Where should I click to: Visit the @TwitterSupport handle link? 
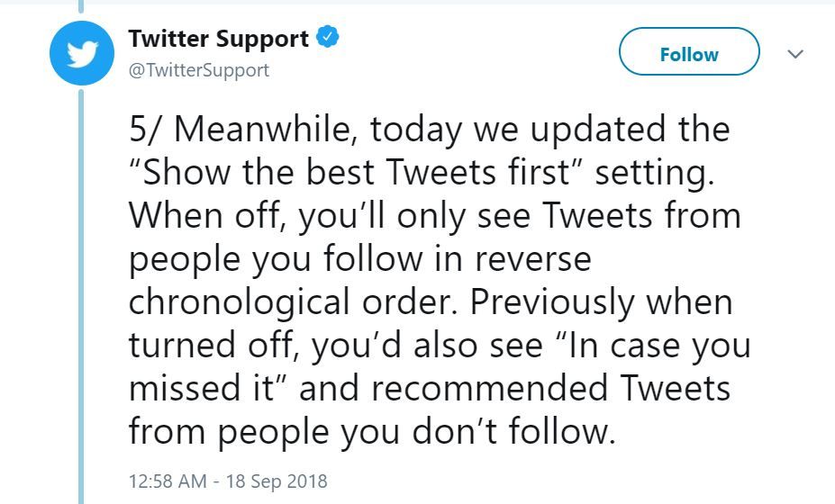point(199,70)
